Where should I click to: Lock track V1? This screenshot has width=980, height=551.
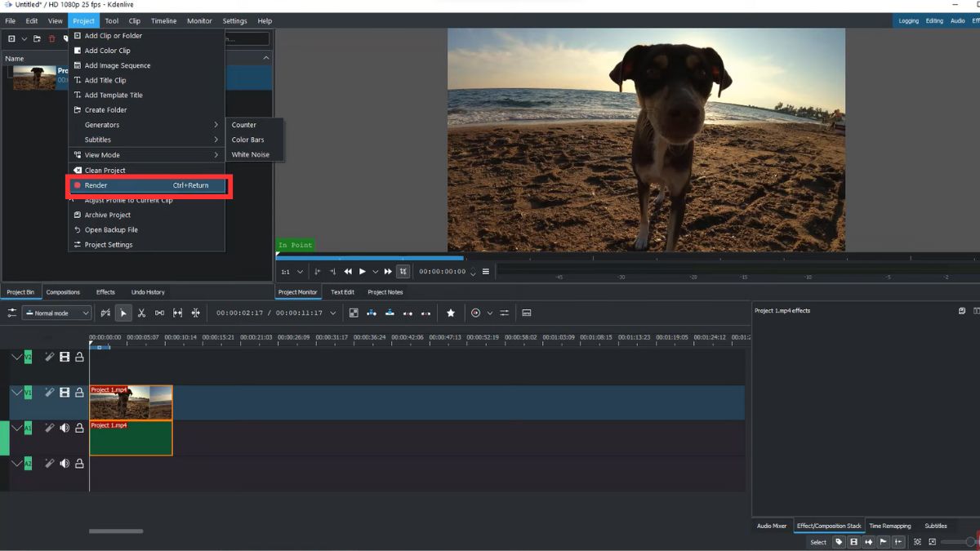pos(79,393)
